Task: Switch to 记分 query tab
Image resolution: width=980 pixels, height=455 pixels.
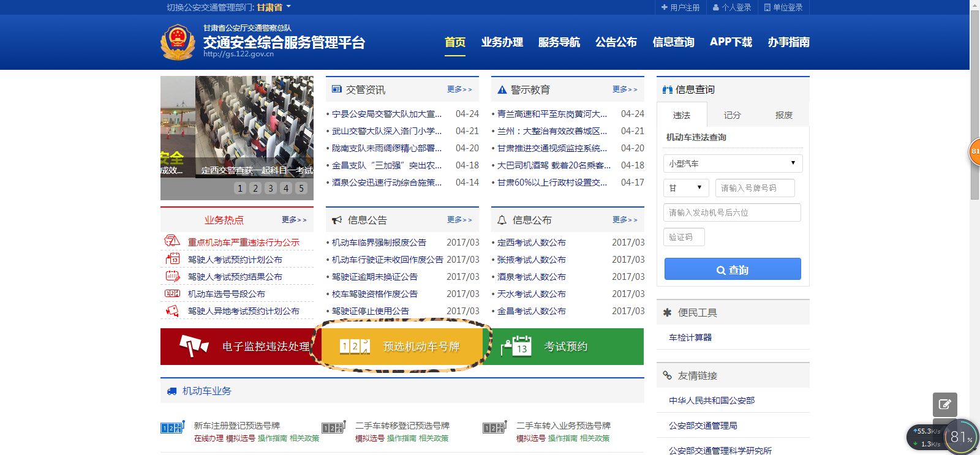Action: click(733, 115)
